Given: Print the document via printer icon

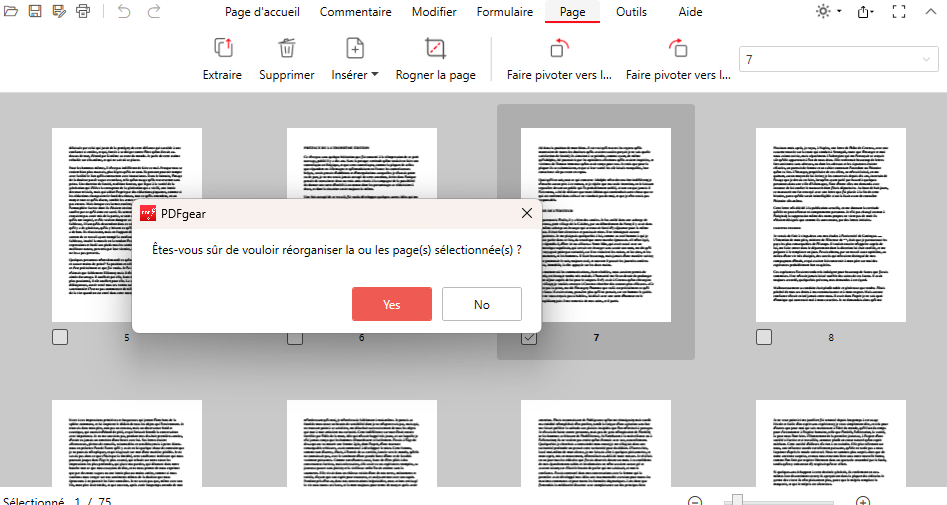Looking at the screenshot, I should click(83, 11).
